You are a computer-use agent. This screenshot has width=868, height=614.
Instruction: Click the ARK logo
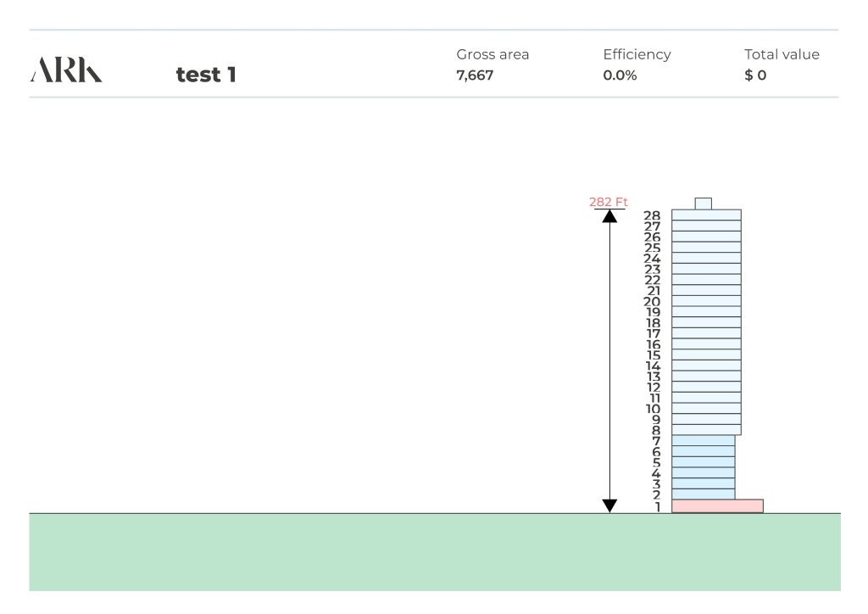tap(66, 70)
